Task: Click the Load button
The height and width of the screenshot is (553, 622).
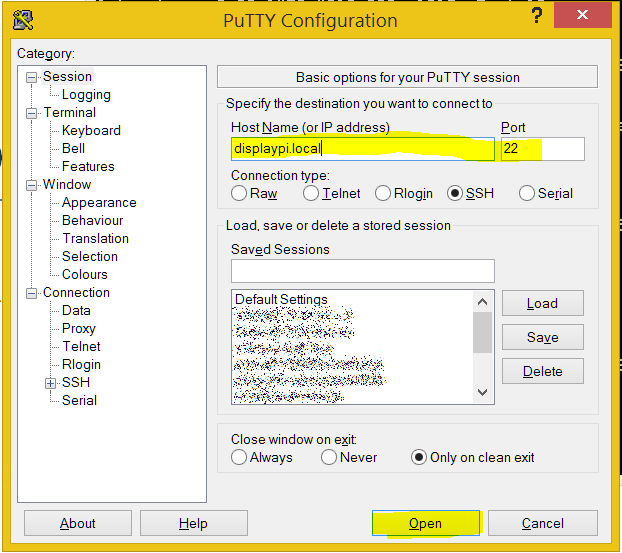Action: pos(543,303)
